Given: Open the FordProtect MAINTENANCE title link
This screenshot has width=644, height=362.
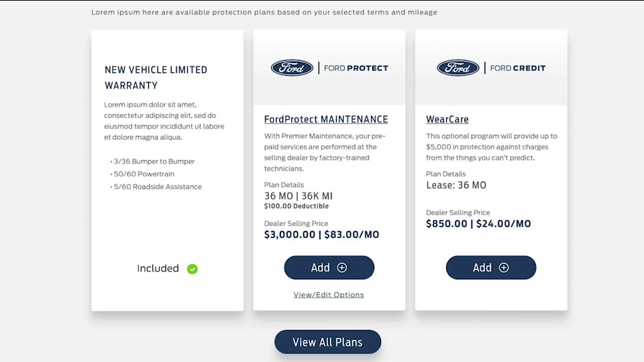Looking at the screenshot, I should (x=326, y=119).
